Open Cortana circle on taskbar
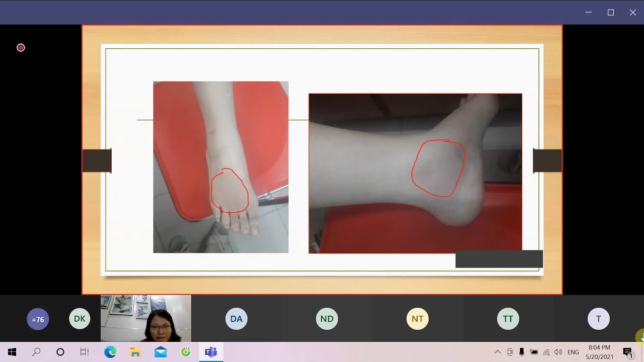 tap(60, 352)
